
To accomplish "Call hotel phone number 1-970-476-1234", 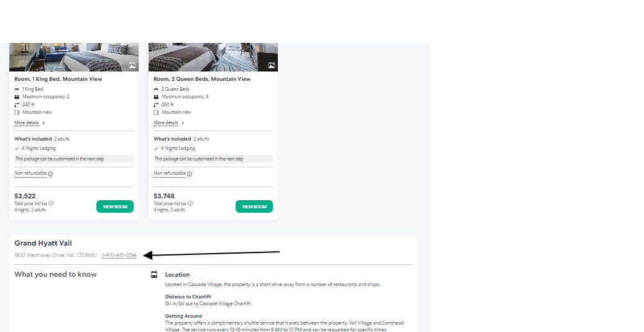I will point(119,255).
